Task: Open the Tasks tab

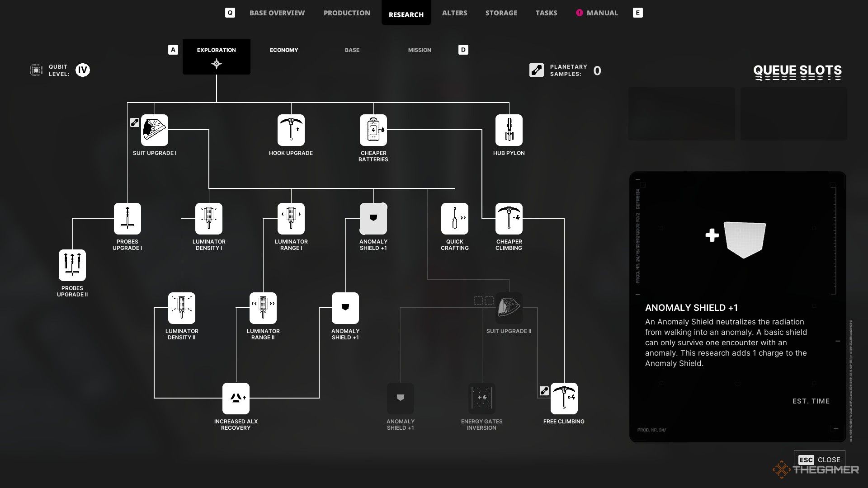Action: 546,13
